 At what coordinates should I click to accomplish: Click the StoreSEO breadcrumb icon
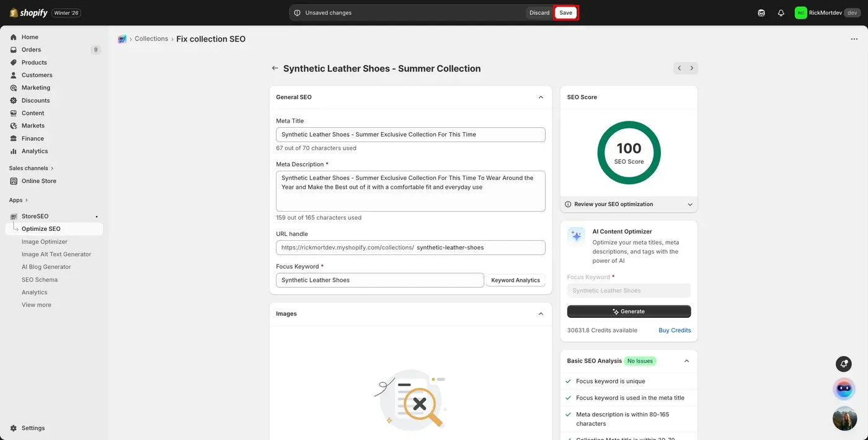coord(122,39)
